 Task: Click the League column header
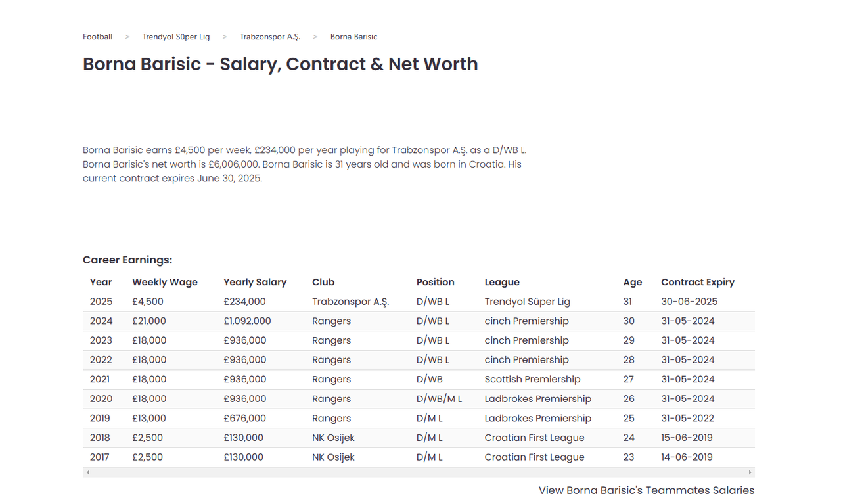tap(502, 282)
